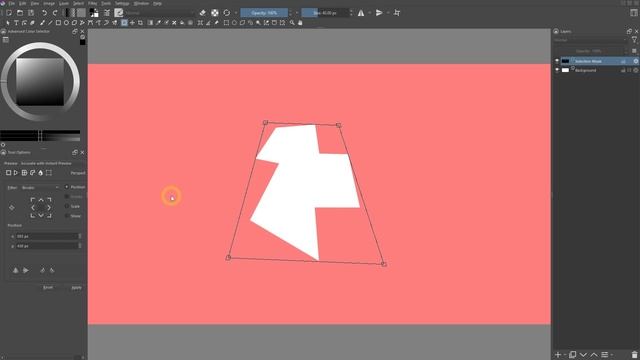
Task: Select the Line tool
Action: point(50,23)
